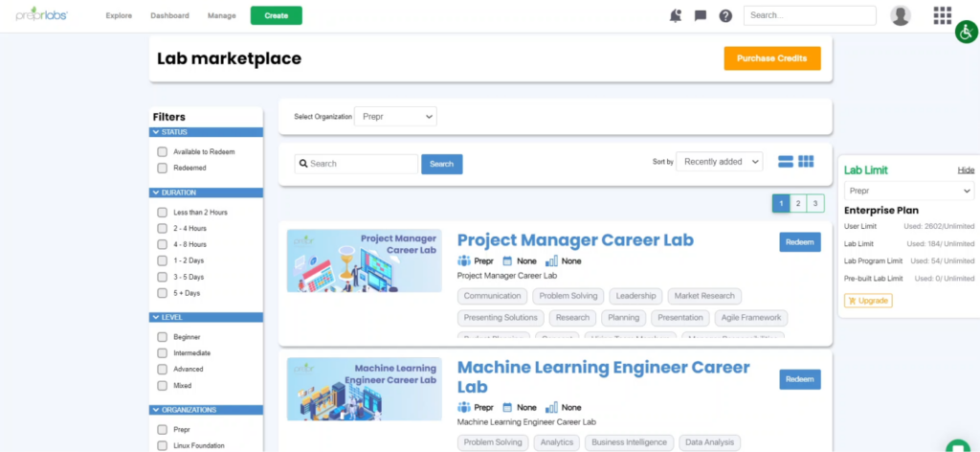This screenshot has width=980, height=452.
Task: Collapse the LEVEL filter section
Action: pyautogui.click(x=207, y=318)
